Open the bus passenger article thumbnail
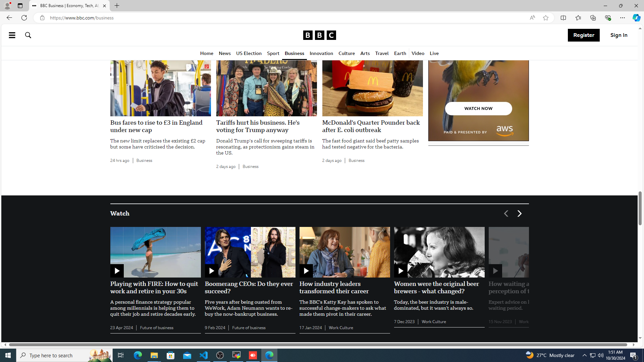The height and width of the screenshot is (362, 644). pyautogui.click(x=160, y=88)
